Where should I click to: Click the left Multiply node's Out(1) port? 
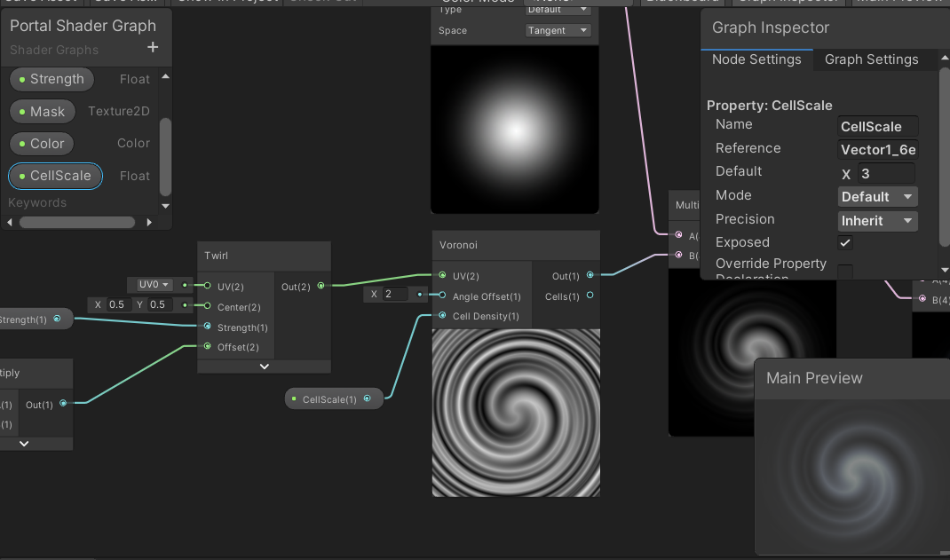click(63, 403)
